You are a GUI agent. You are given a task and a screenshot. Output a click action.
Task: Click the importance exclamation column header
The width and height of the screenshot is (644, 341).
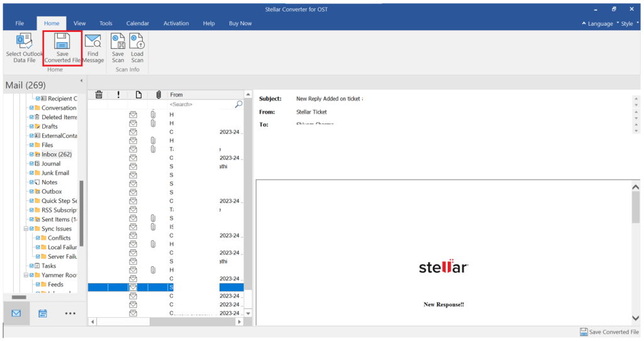click(x=118, y=95)
